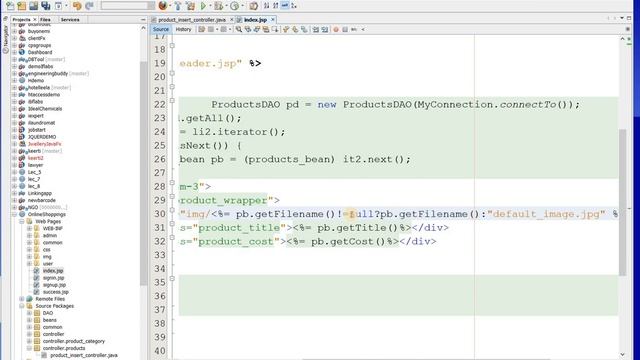Collapse the OnlineShoppings project node

[x=15, y=214]
